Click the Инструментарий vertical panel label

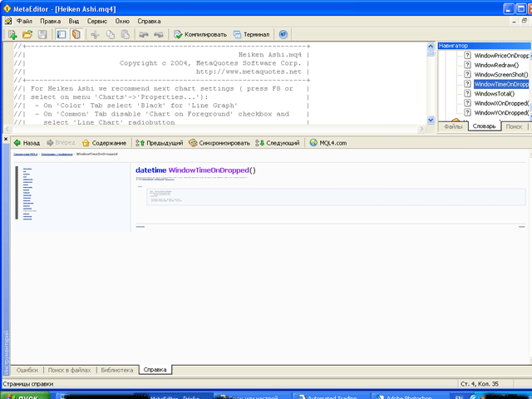(7, 352)
